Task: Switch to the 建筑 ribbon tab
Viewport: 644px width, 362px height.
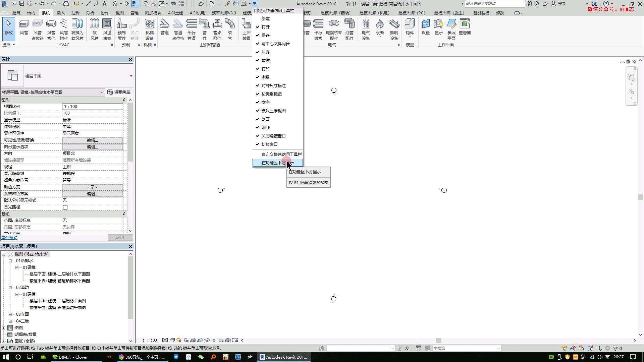Action: tap(16, 13)
